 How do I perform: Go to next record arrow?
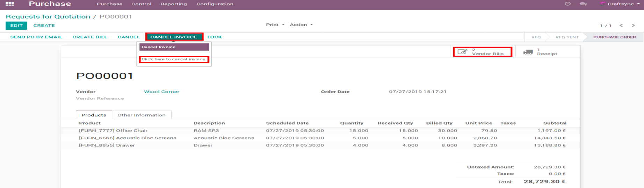coord(633,25)
